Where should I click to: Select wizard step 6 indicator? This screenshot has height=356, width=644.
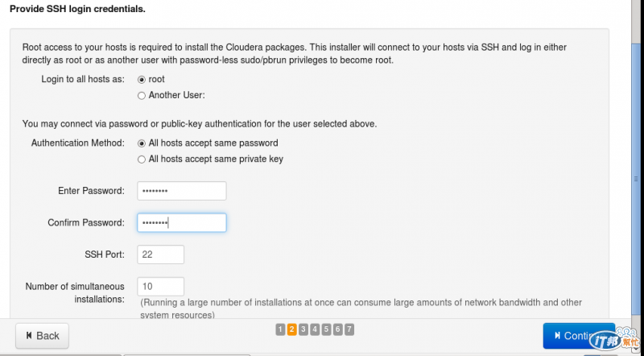coord(338,329)
